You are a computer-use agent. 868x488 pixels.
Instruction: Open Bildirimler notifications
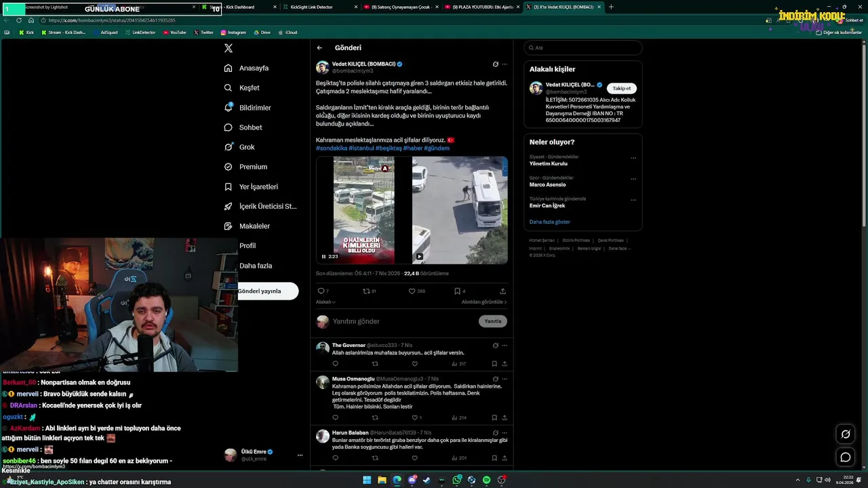[248, 108]
